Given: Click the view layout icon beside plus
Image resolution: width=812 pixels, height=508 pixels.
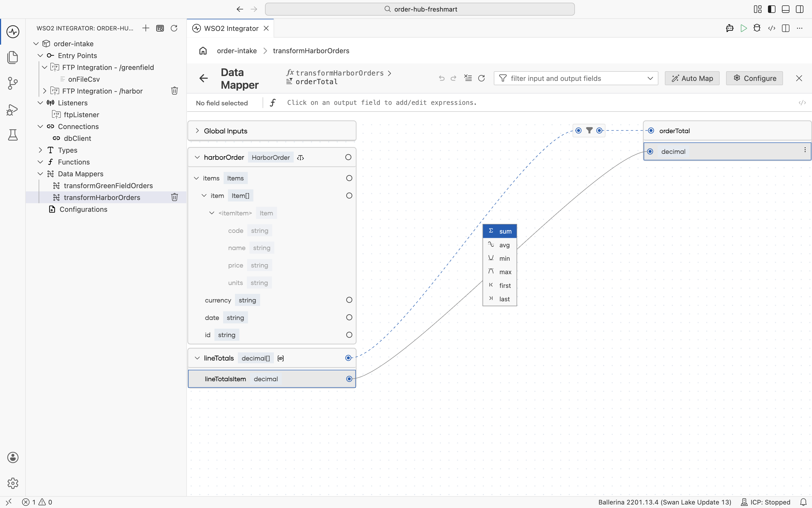Looking at the screenshot, I should (160, 28).
